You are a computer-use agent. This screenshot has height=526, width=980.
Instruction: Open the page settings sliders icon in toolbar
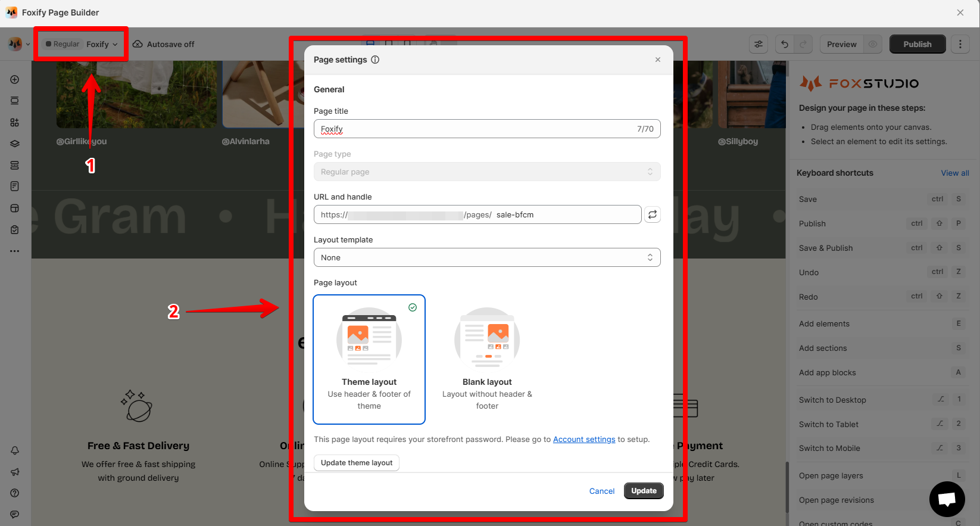coord(759,44)
